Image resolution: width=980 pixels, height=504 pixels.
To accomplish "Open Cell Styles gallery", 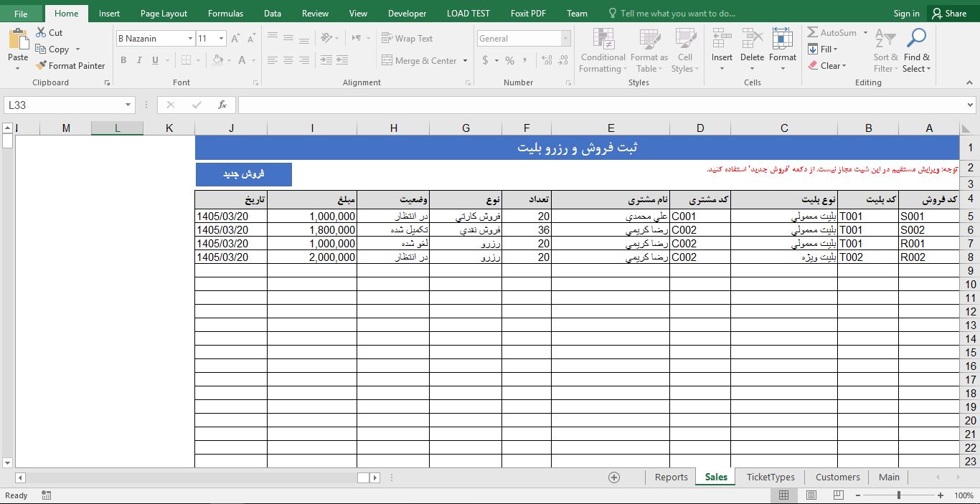I will click(685, 50).
